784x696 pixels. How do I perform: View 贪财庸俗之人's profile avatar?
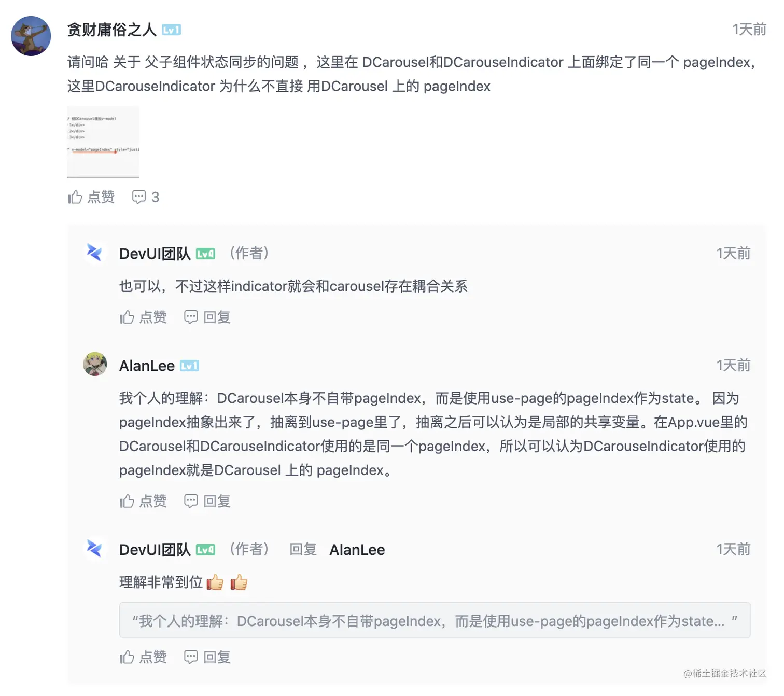click(x=31, y=36)
